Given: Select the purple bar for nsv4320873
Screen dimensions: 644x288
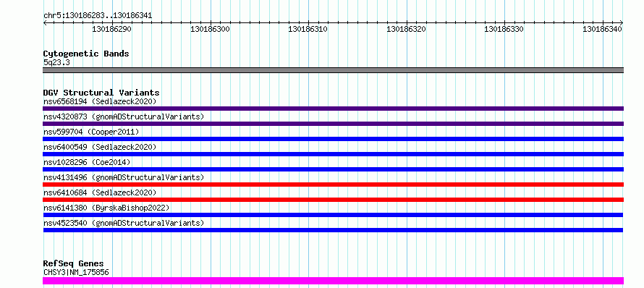Looking at the screenshot, I should pos(333,124).
